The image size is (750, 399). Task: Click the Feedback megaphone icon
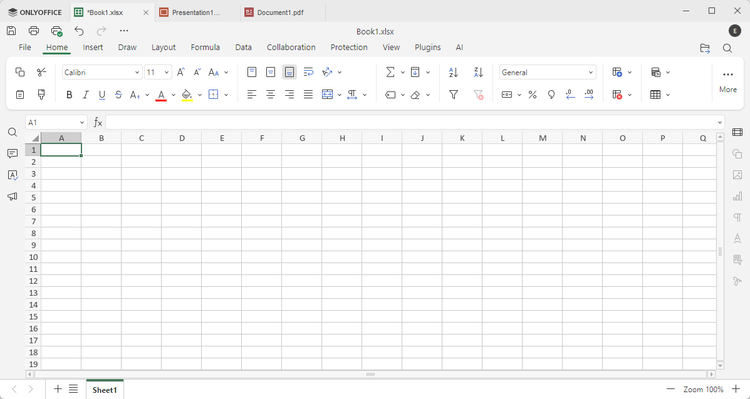pos(13,196)
